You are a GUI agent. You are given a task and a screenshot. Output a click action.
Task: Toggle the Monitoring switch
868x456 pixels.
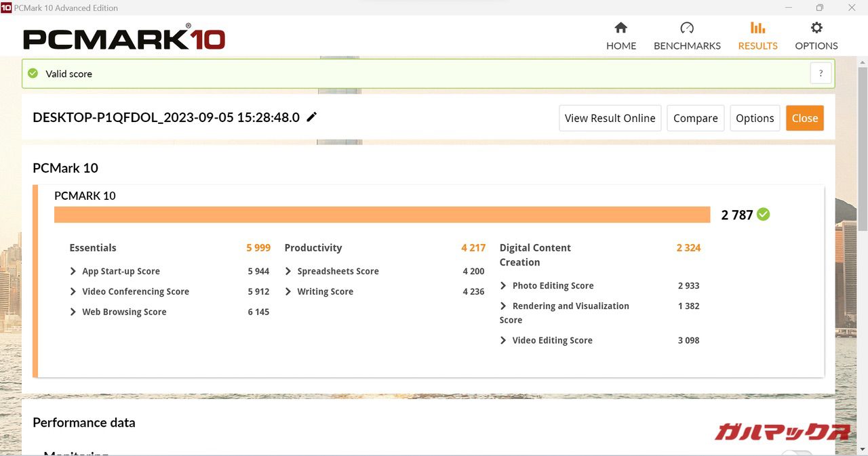click(796, 453)
